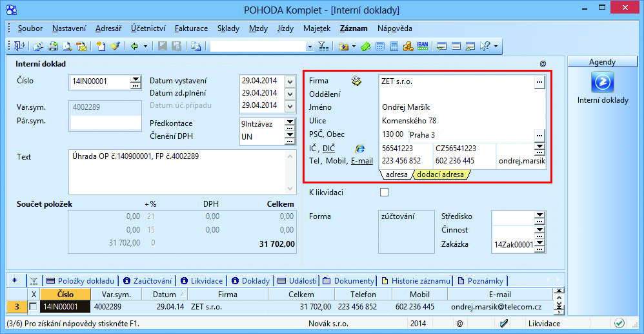
Task: Open the Datum vystavení date dropdown
Action: pyautogui.click(x=291, y=81)
